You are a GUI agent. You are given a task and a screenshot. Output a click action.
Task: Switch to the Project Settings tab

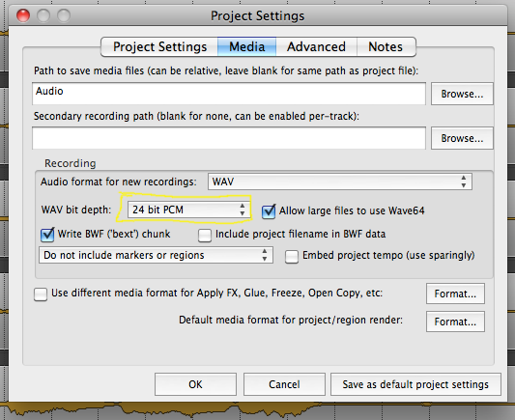pyautogui.click(x=159, y=47)
